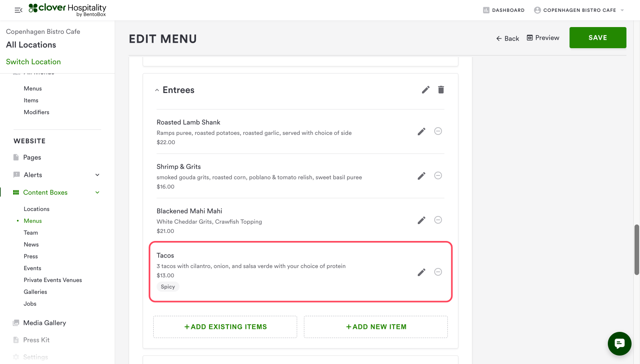Edit the Roasted Lamb Shank item
640x364 pixels.
(421, 131)
